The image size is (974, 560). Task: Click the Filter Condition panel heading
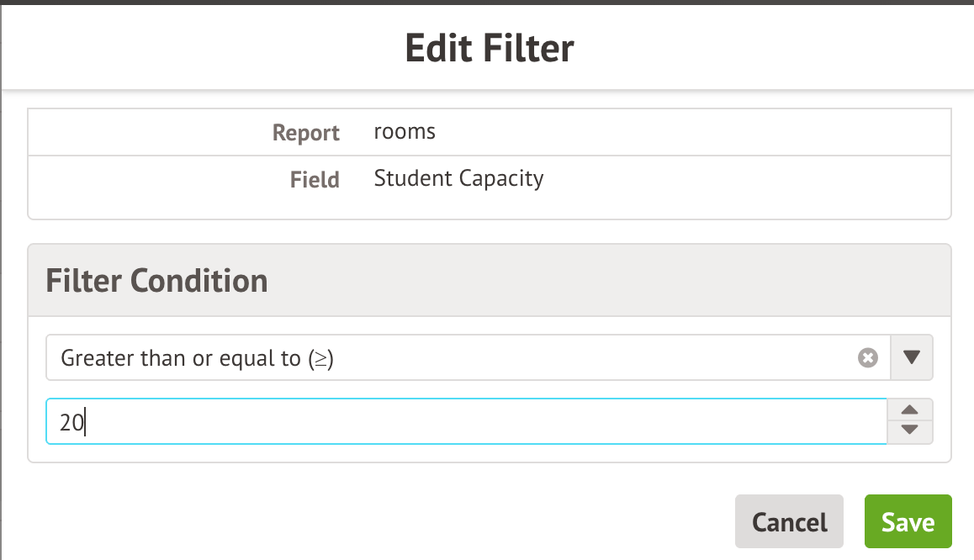point(156,280)
